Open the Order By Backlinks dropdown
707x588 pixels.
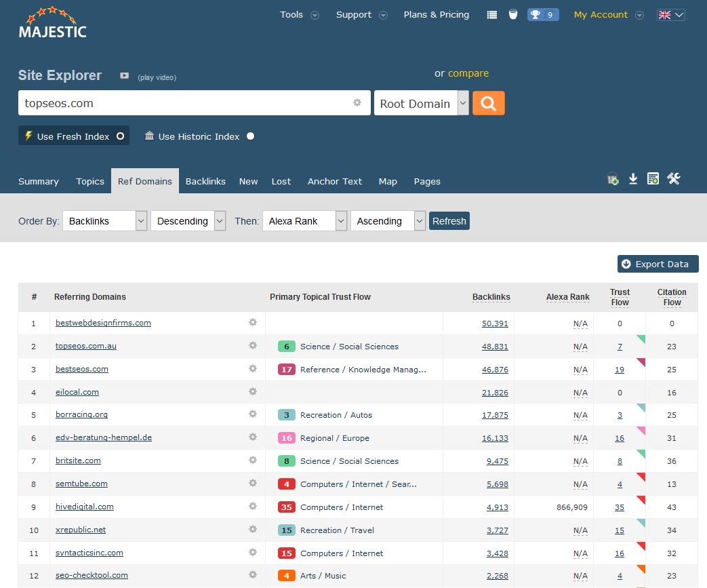pyautogui.click(x=105, y=220)
